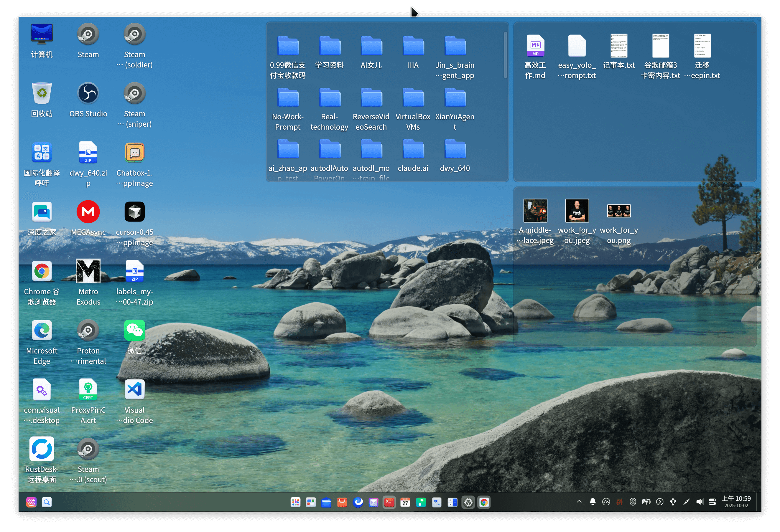The image size is (780, 532).
Task: Open the 国际化翻译呼吁 desktop icon
Action: 42,153
